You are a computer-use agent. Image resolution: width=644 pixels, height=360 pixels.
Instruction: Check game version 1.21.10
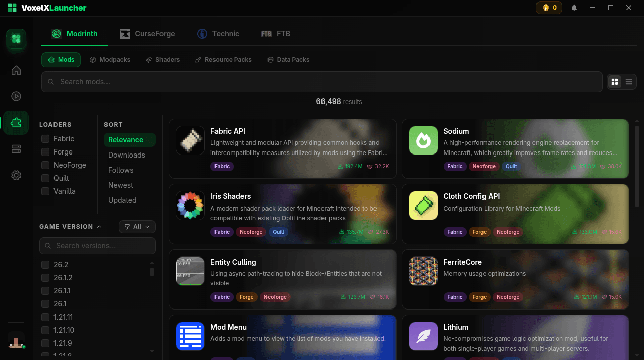pyautogui.click(x=45, y=330)
